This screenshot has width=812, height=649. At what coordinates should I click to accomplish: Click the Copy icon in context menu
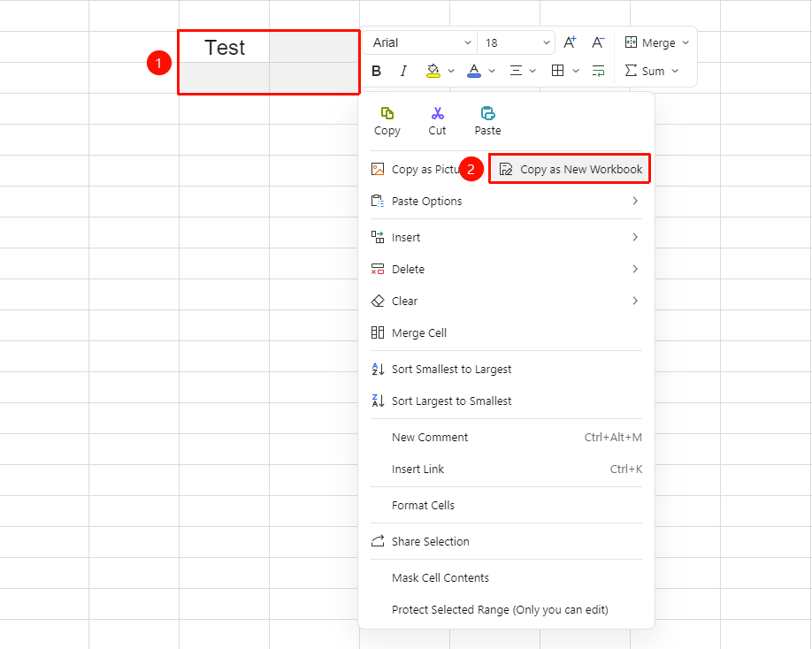click(387, 113)
